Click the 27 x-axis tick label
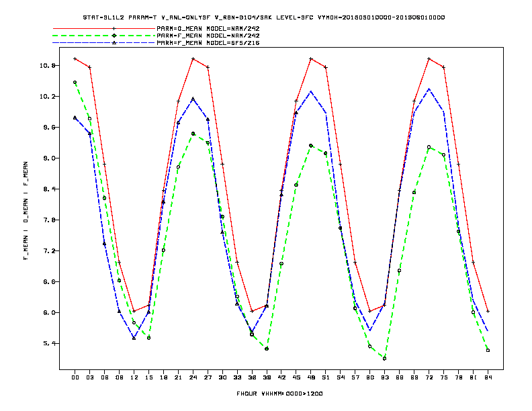Viewport: 532px width, 411px height. tap(208, 377)
